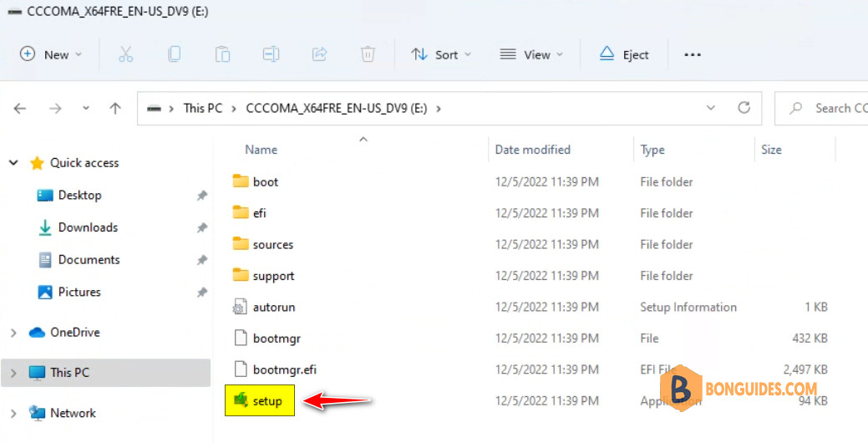Refresh the current folder view
The width and height of the screenshot is (868, 443).
point(744,108)
